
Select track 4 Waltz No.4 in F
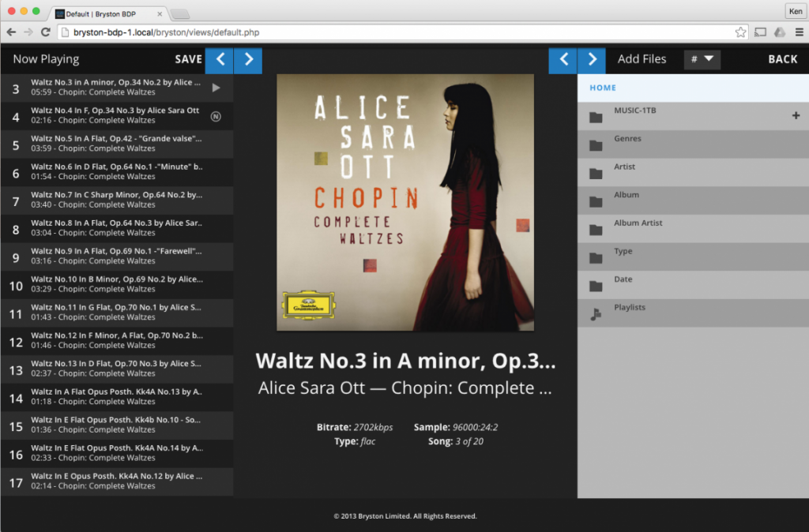[x=117, y=116]
